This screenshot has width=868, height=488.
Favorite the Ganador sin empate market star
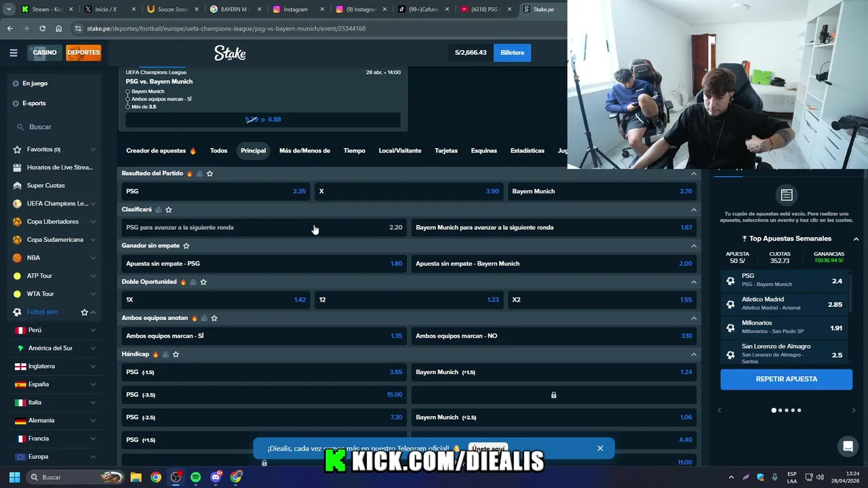point(186,245)
